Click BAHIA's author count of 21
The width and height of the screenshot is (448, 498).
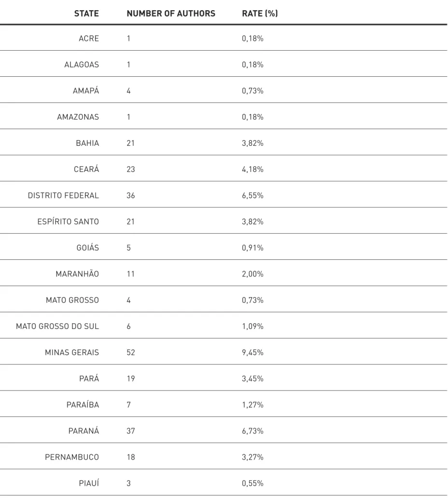(x=130, y=143)
